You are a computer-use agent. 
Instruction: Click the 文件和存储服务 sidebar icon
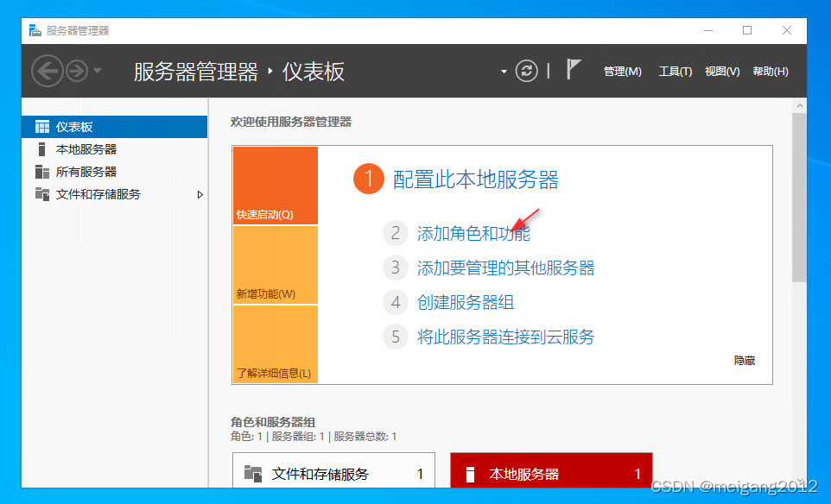pos(42,194)
